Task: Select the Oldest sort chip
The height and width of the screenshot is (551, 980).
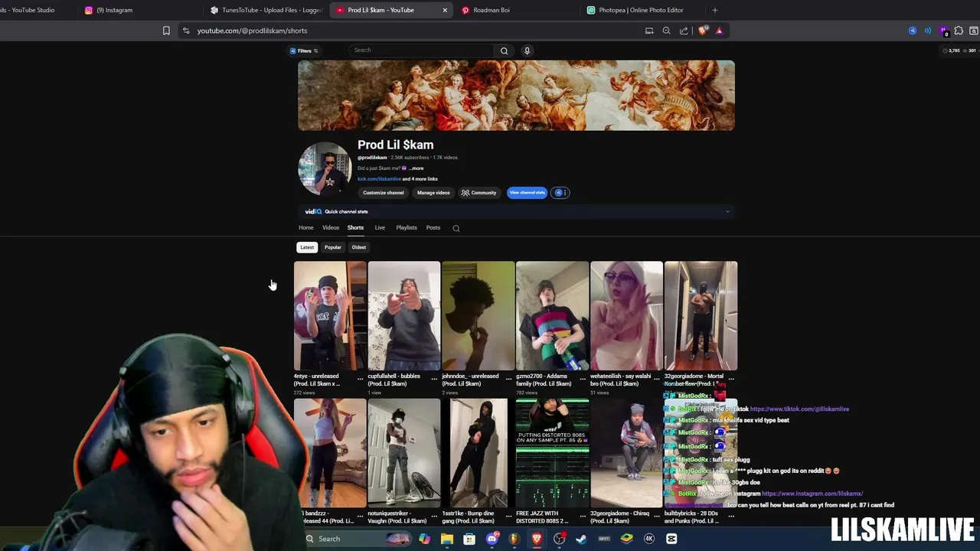Action: pos(359,247)
